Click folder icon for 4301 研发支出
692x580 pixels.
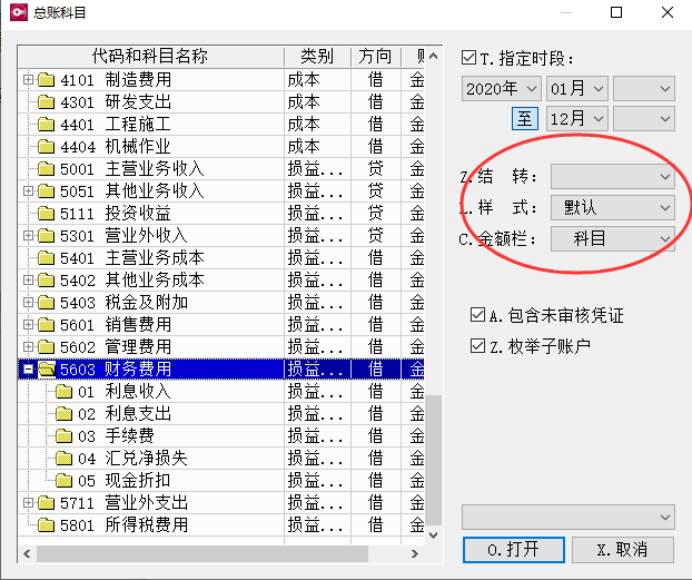(46, 102)
